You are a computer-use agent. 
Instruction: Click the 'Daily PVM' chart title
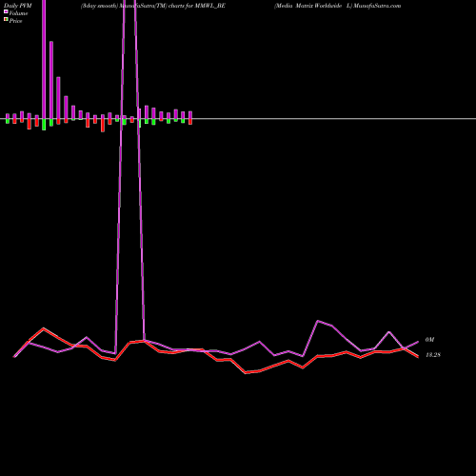point(18,6)
